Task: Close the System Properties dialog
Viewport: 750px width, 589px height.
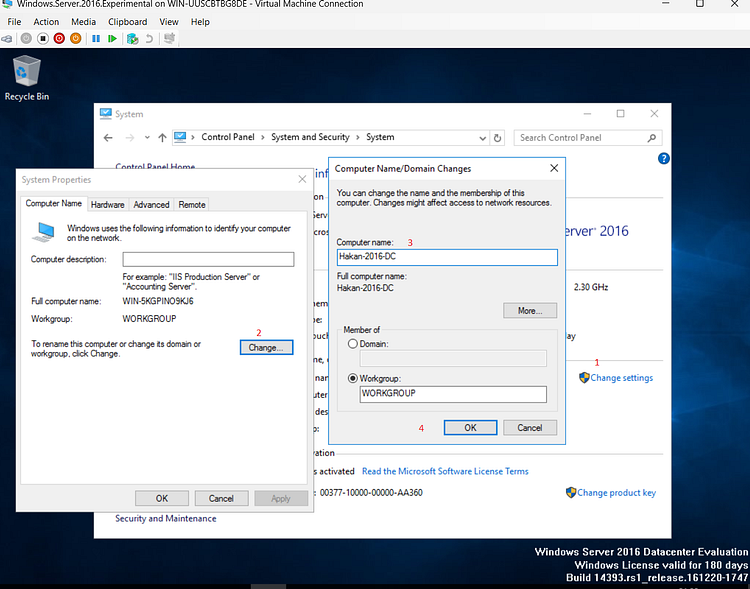Action: tap(302, 179)
